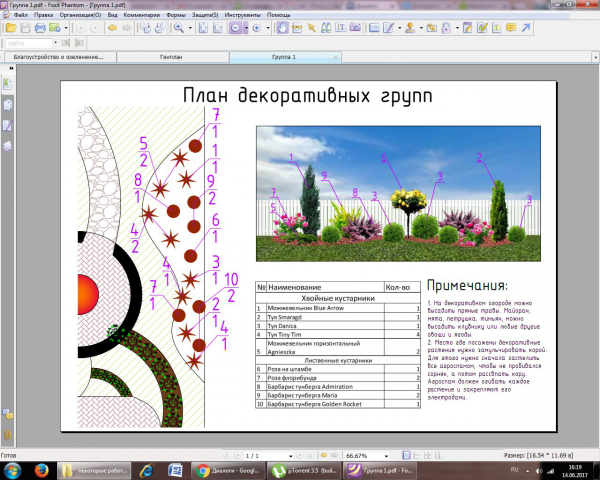
Task: Click the RU language indicator in the system tray
Action: [x=514, y=470]
